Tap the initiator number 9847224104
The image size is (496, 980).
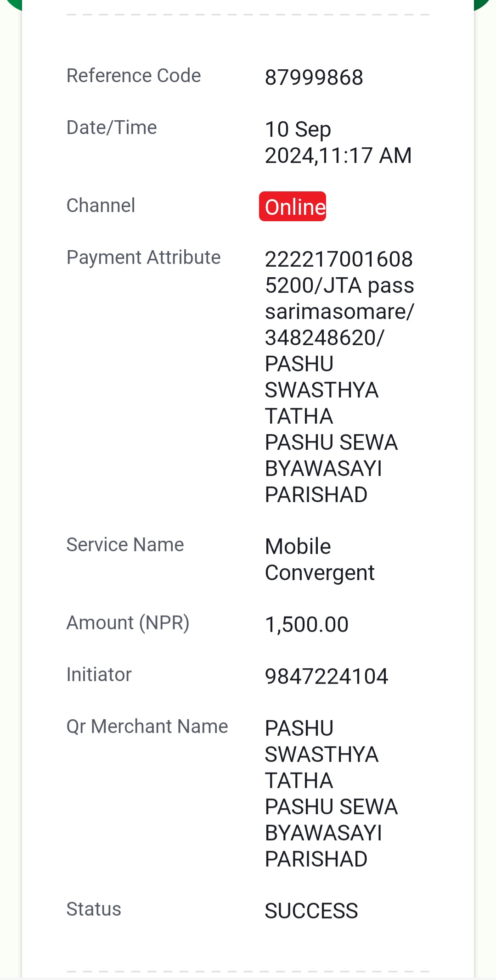327,677
